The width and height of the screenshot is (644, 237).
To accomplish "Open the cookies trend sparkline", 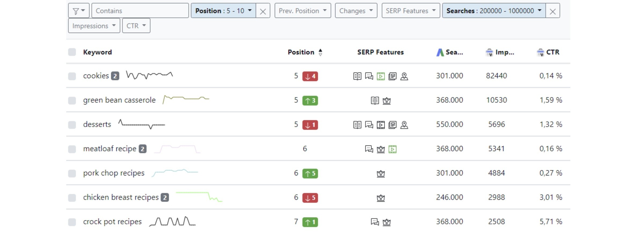I will pos(149,75).
